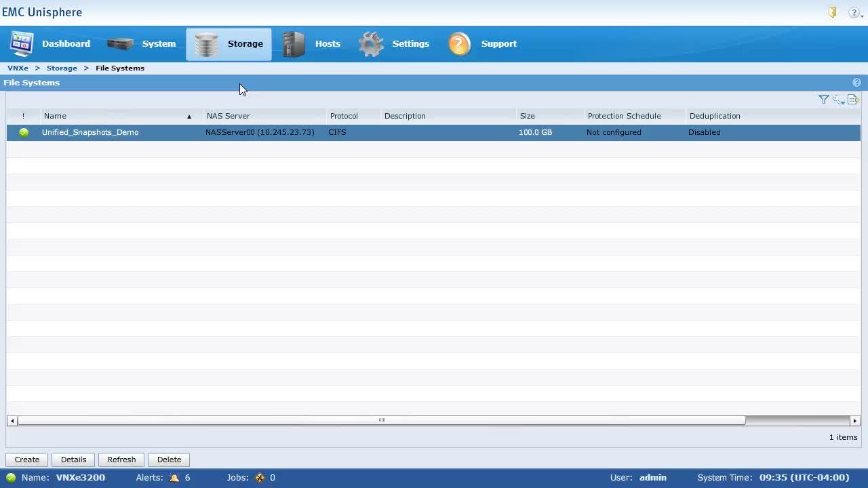Click the horizontal scrollbar thumb
This screenshot has height=488, width=868.
pos(381,420)
